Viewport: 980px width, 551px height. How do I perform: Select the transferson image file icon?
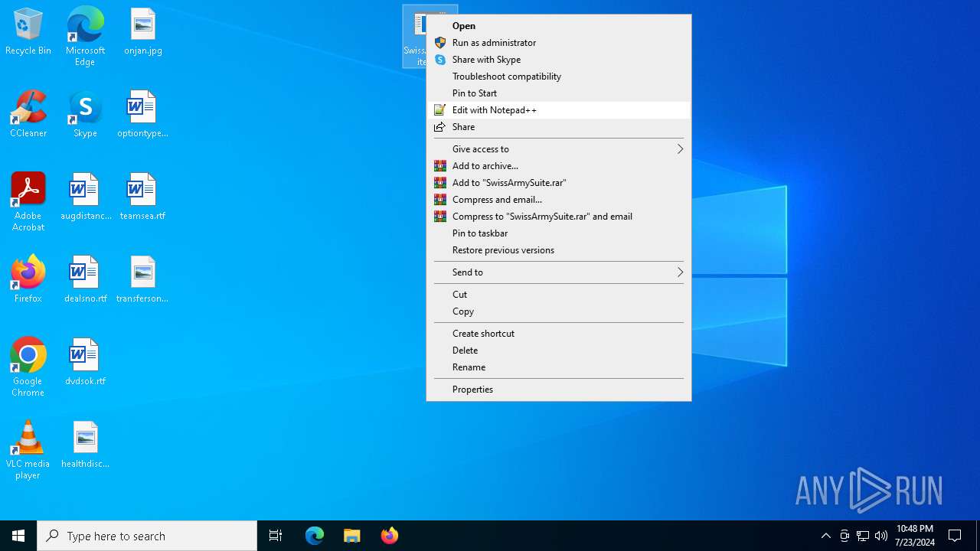coord(143,280)
